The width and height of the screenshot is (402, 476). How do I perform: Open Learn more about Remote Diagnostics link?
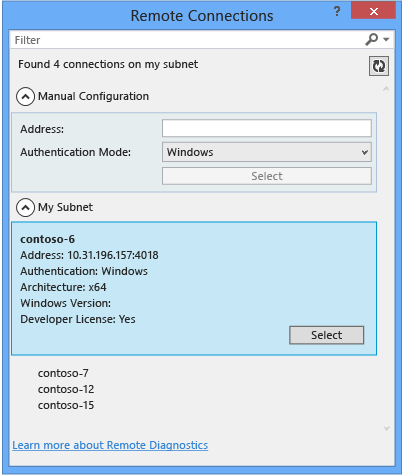(x=110, y=445)
